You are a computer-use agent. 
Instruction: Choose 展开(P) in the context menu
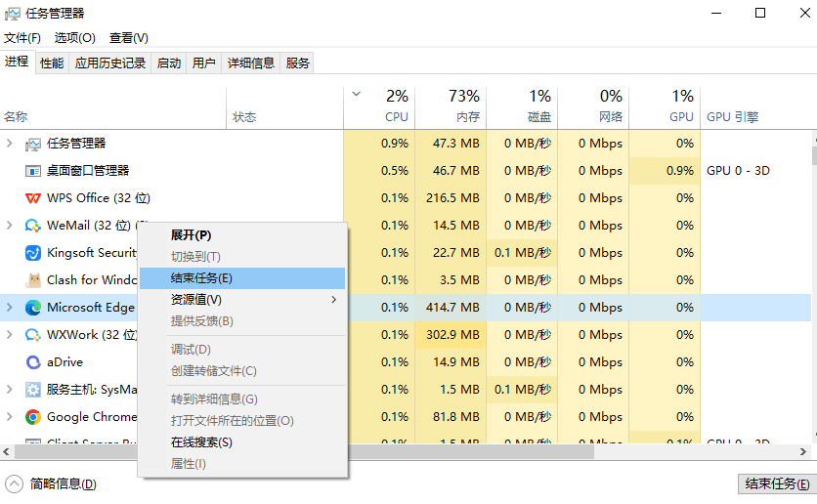coord(242,235)
